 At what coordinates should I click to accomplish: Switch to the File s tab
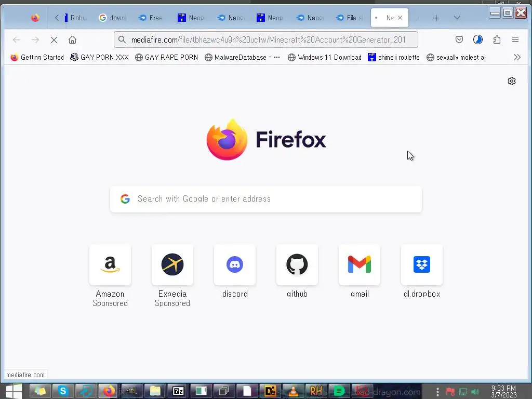click(350, 18)
